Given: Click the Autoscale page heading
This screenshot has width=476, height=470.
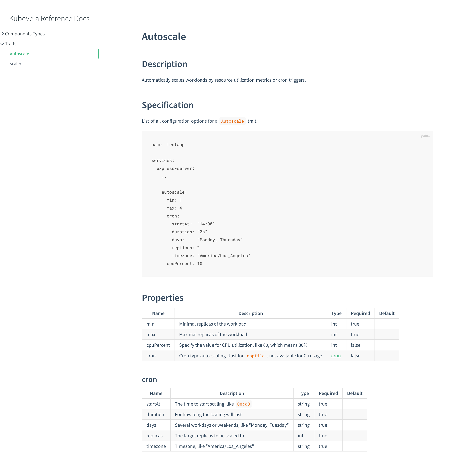Looking at the screenshot, I should pyautogui.click(x=164, y=37).
